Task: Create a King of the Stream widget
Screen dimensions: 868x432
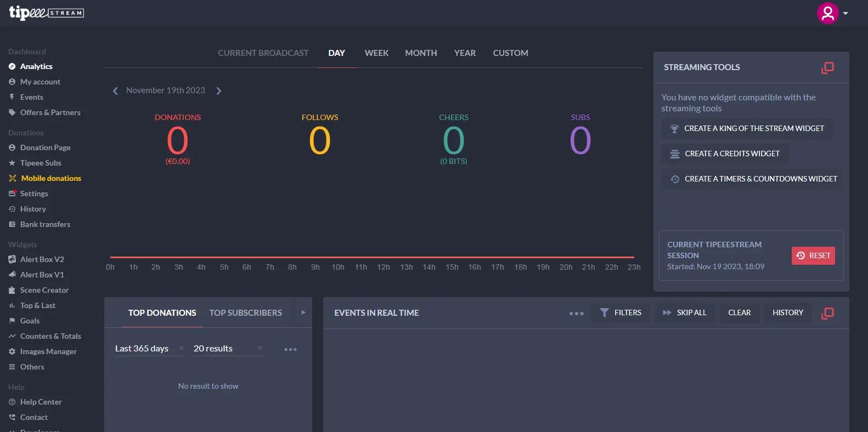Action: 747,128
